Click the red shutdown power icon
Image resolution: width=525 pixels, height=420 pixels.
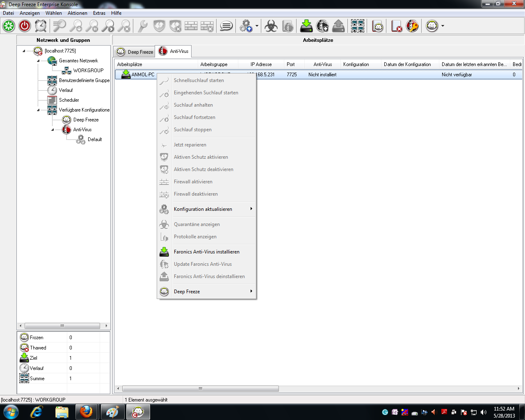pos(25,26)
